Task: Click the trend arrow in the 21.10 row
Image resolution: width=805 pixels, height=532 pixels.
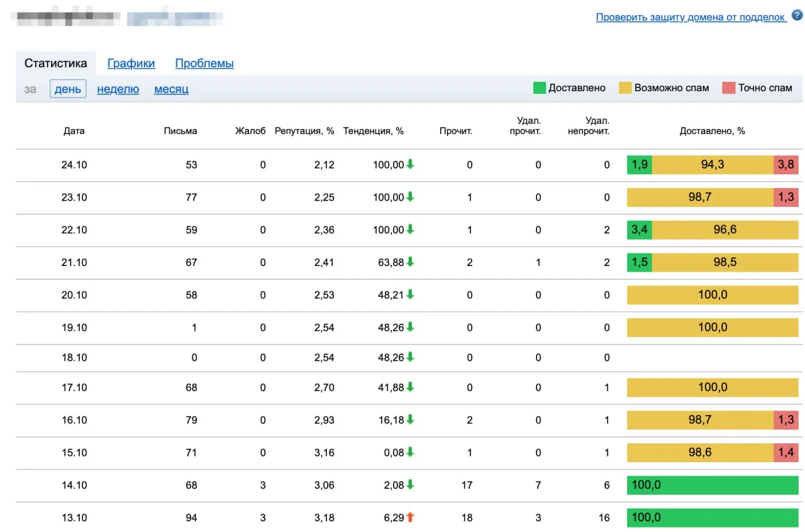Action: pos(410,262)
